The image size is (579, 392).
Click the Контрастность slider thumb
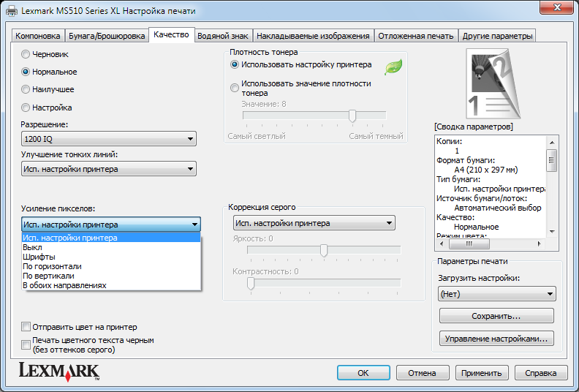(251, 283)
